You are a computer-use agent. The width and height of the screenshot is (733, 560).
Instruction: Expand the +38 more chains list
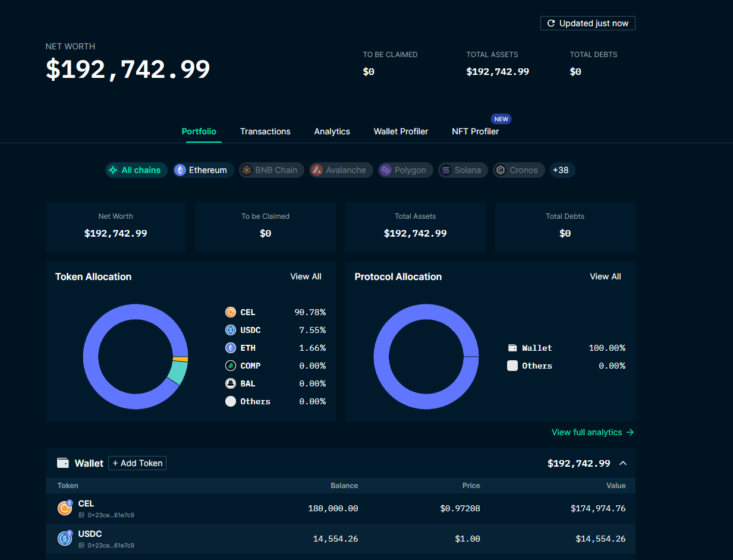click(x=561, y=170)
